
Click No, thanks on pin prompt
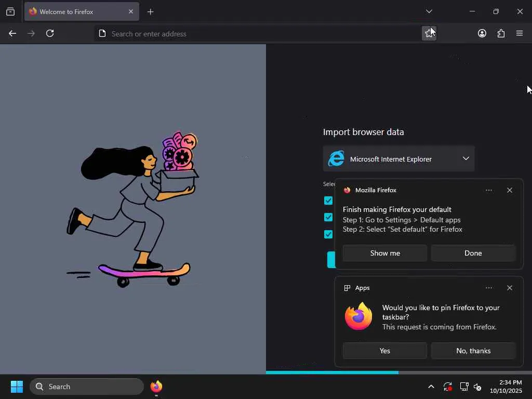click(x=473, y=351)
